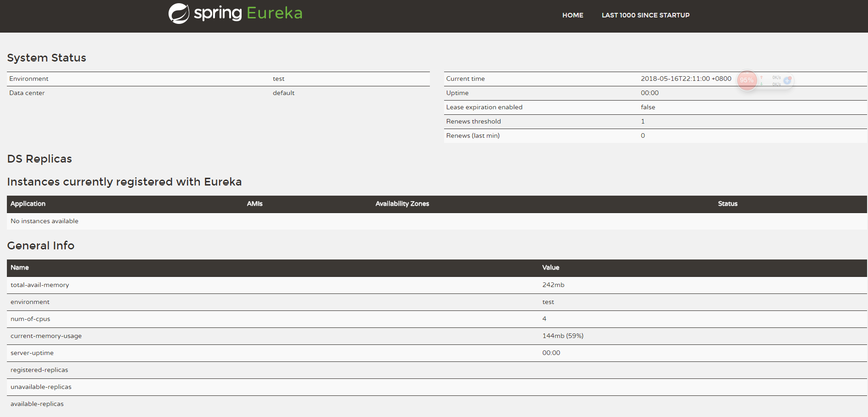
Task: Select the General Info heading
Action: [x=40, y=246]
